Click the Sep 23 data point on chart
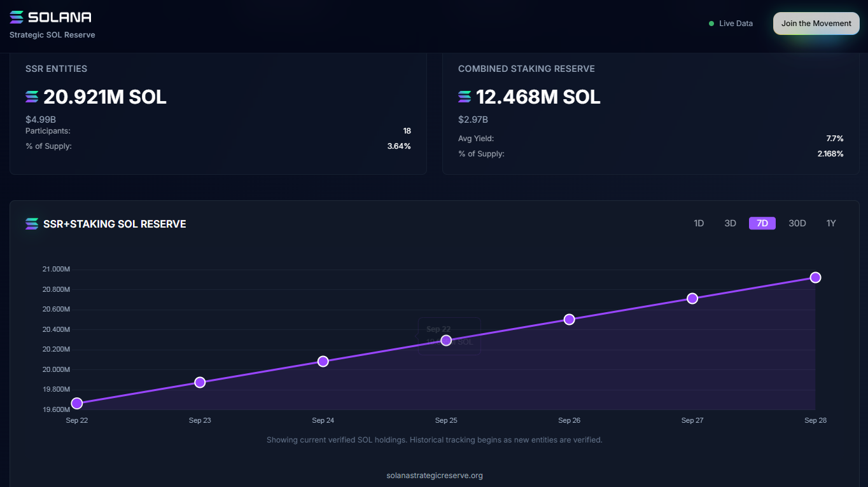 (200, 382)
